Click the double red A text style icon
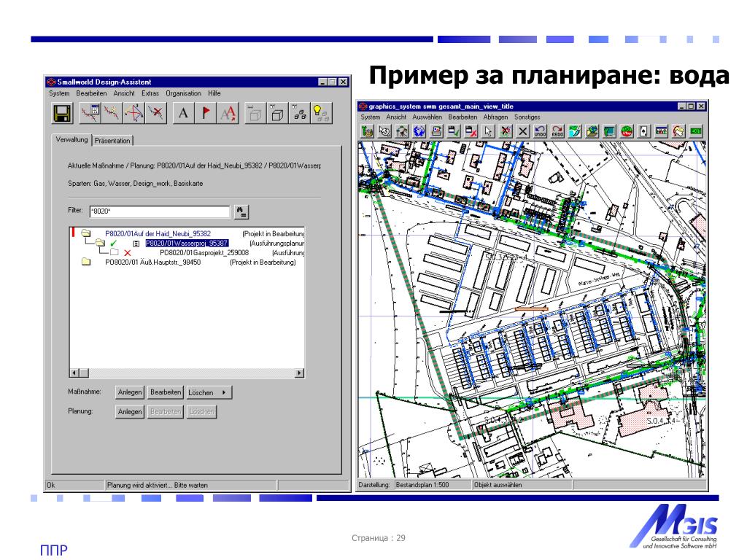Viewport: 747px width, 560px height. click(228, 113)
